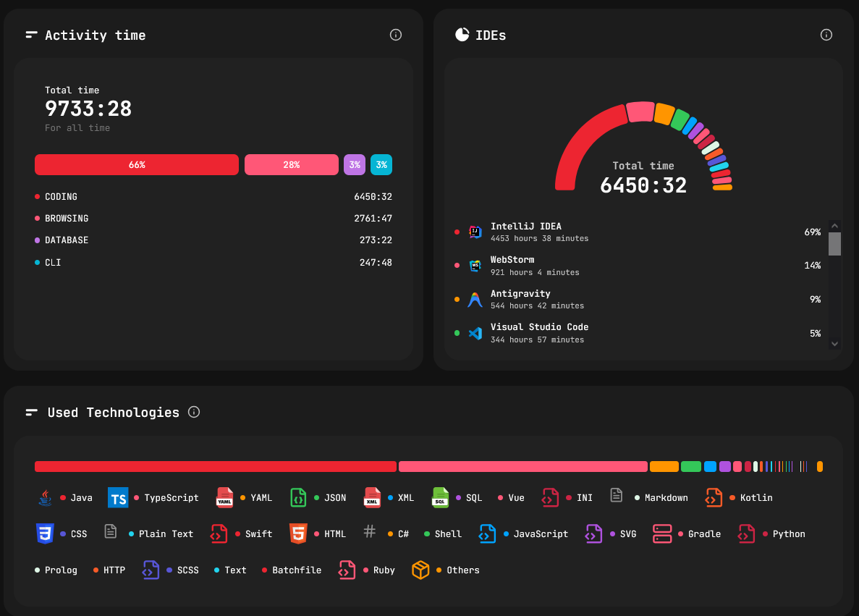Click the HTML5 icon
The image size is (859, 616).
coord(297,533)
